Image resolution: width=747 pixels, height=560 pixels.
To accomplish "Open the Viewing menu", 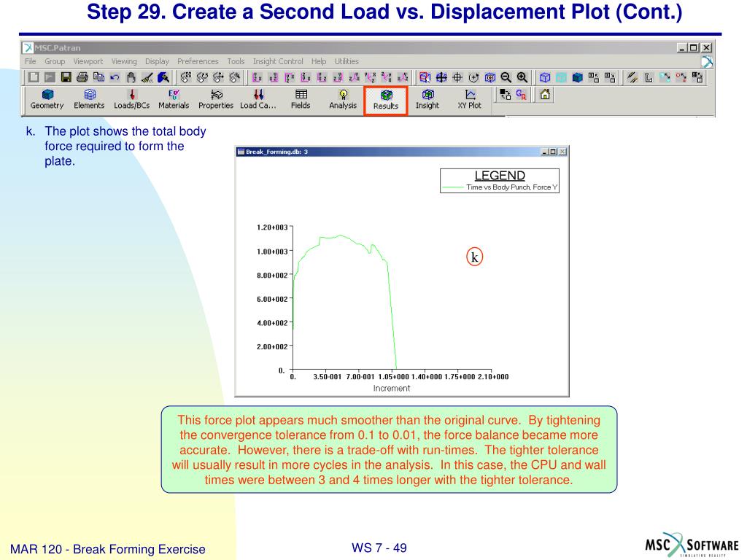I will (x=124, y=61).
